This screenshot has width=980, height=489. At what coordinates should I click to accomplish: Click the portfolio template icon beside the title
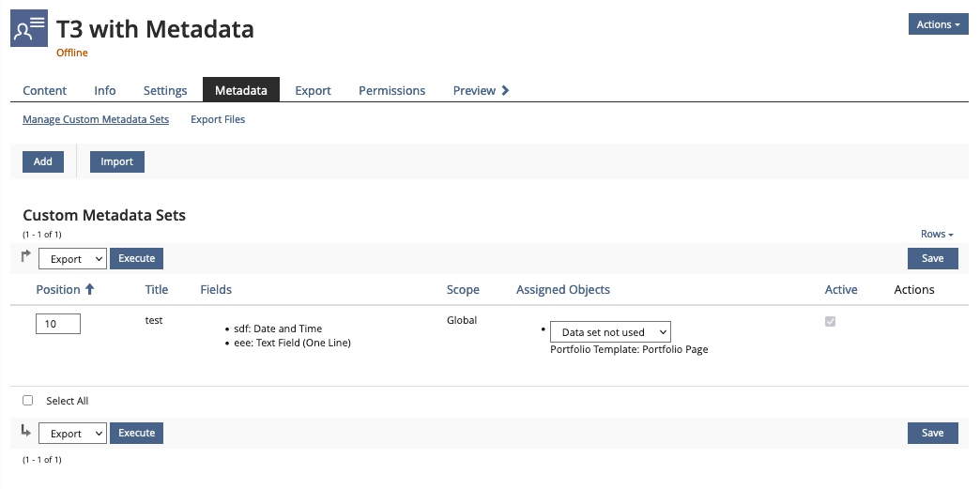point(29,29)
